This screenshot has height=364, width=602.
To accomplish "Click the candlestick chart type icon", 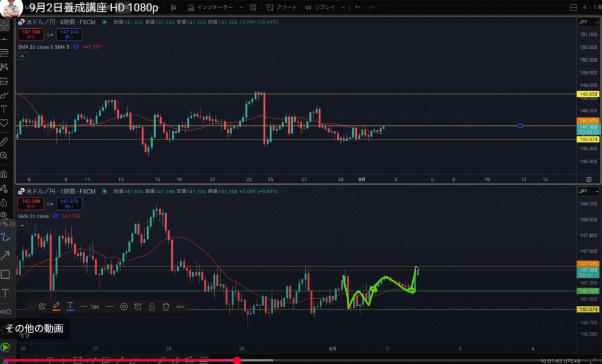I will (173, 7).
